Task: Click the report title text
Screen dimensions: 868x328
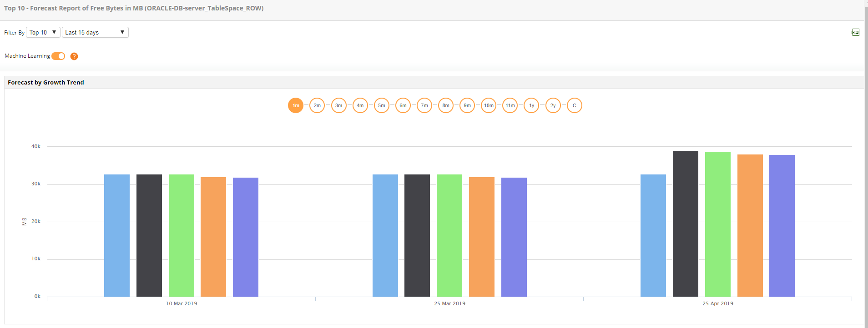Action: pos(134,8)
